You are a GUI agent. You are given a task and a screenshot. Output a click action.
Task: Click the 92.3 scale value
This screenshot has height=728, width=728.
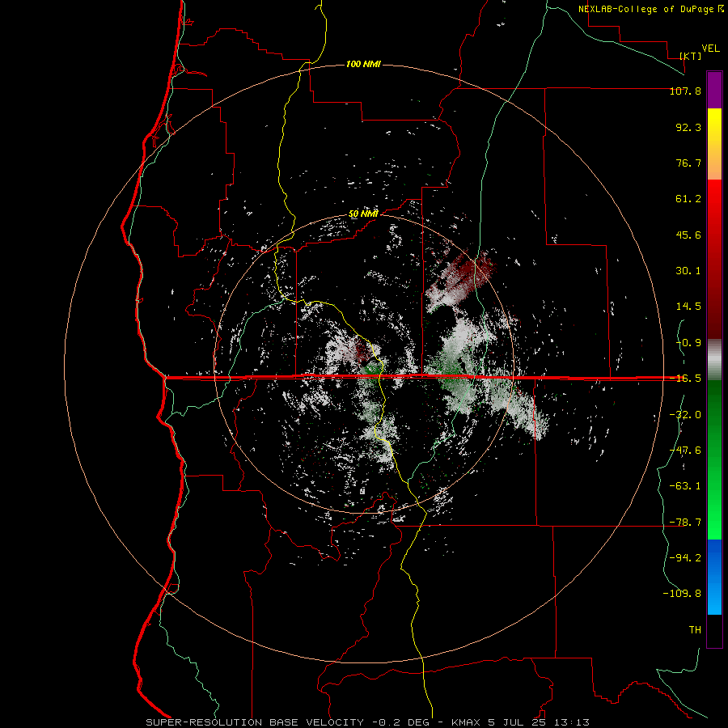click(688, 127)
